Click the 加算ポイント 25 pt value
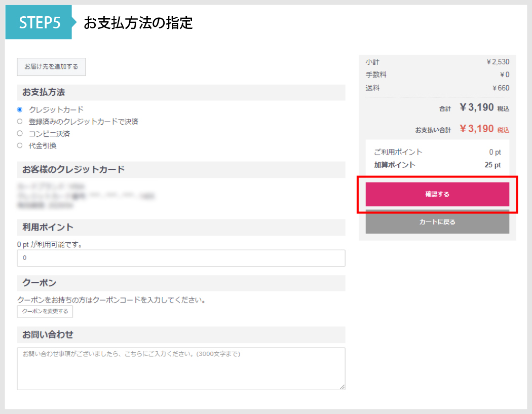 pyautogui.click(x=492, y=165)
